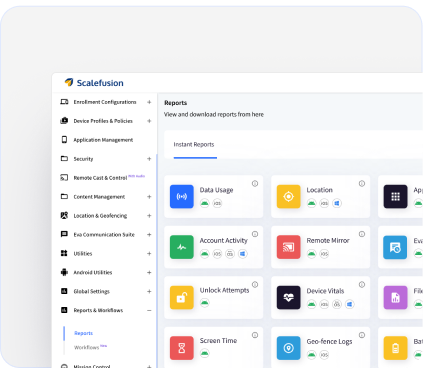Open the red Remote Mirror icon
The image size is (423, 368).
pyautogui.click(x=289, y=247)
